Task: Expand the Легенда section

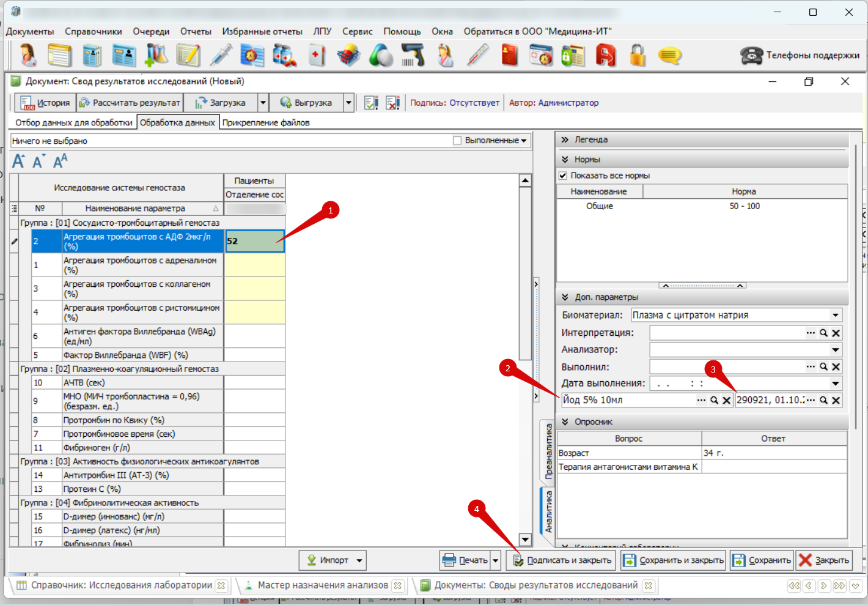Action: (x=565, y=139)
